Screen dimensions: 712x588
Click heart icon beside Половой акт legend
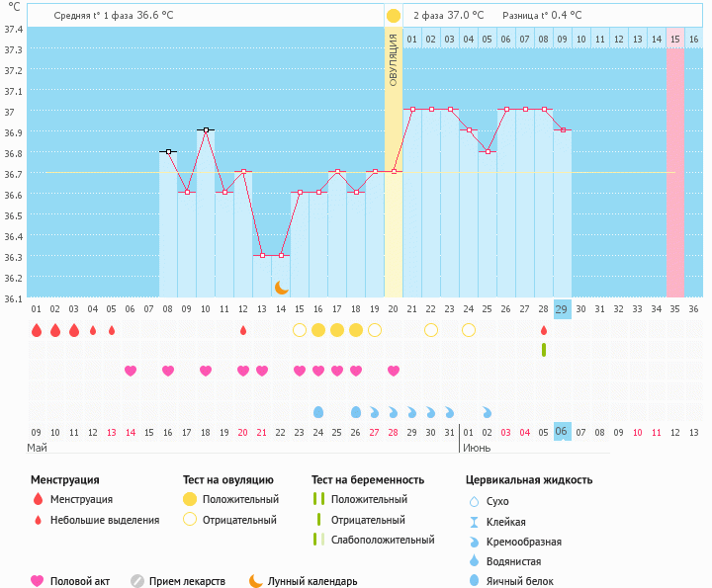point(38,581)
